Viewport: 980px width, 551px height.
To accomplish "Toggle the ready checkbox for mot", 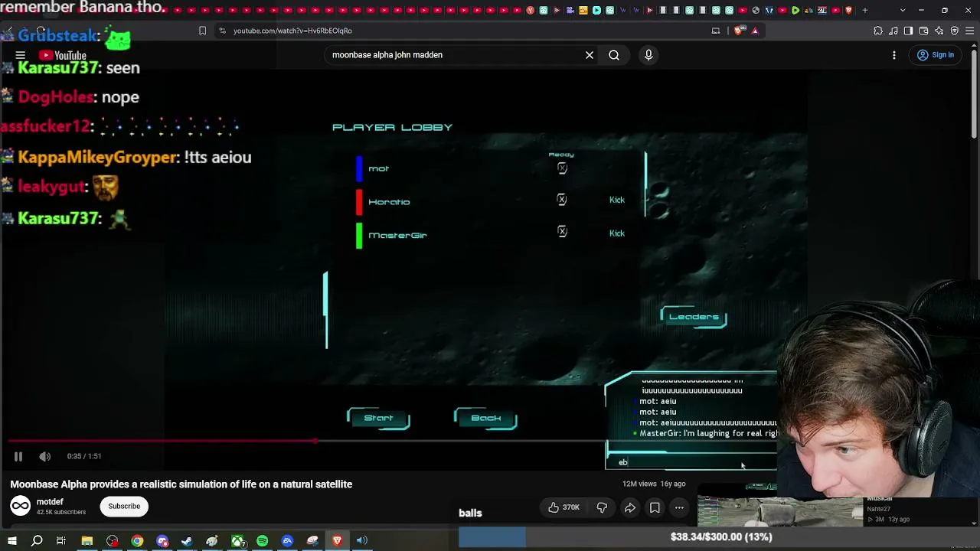I will click(562, 168).
